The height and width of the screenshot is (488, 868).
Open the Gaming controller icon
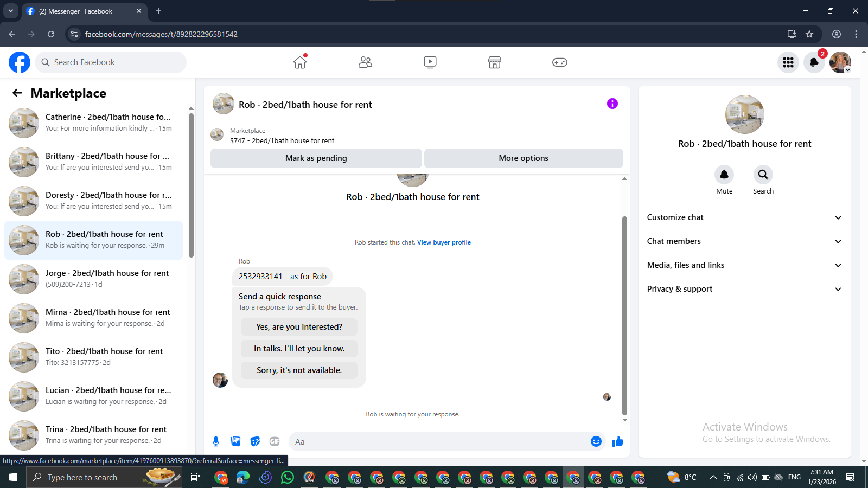[560, 62]
